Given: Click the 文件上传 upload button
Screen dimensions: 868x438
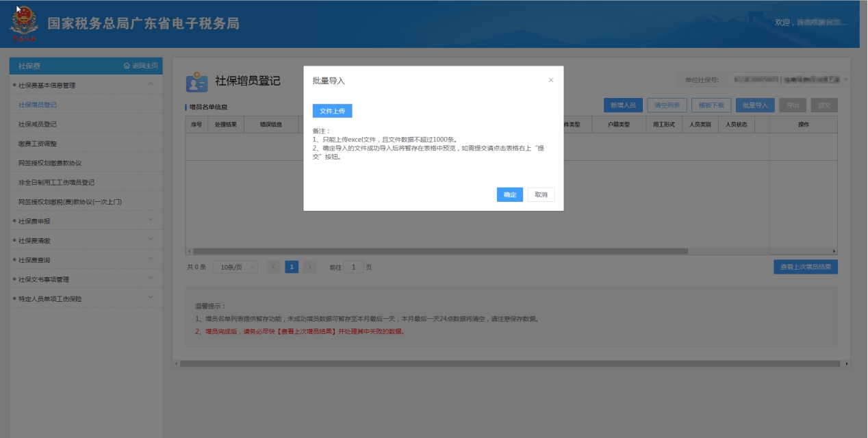Looking at the screenshot, I should pyautogui.click(x=332, y=111).
